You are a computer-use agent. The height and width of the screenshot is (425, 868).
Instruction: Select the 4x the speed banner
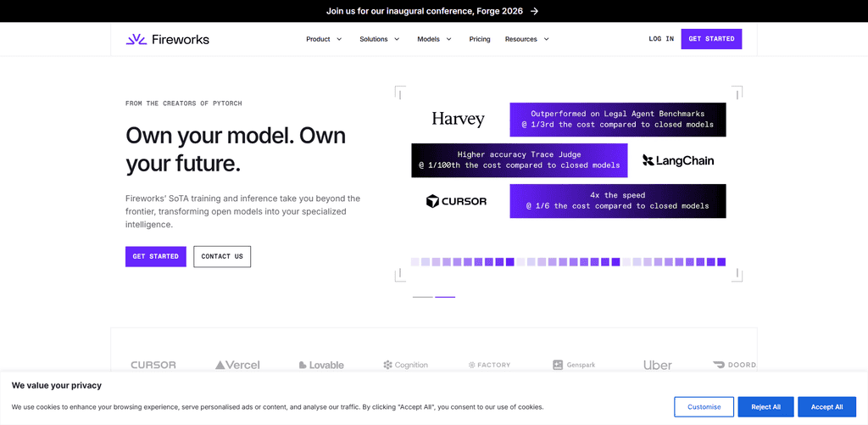coord(618,201)
